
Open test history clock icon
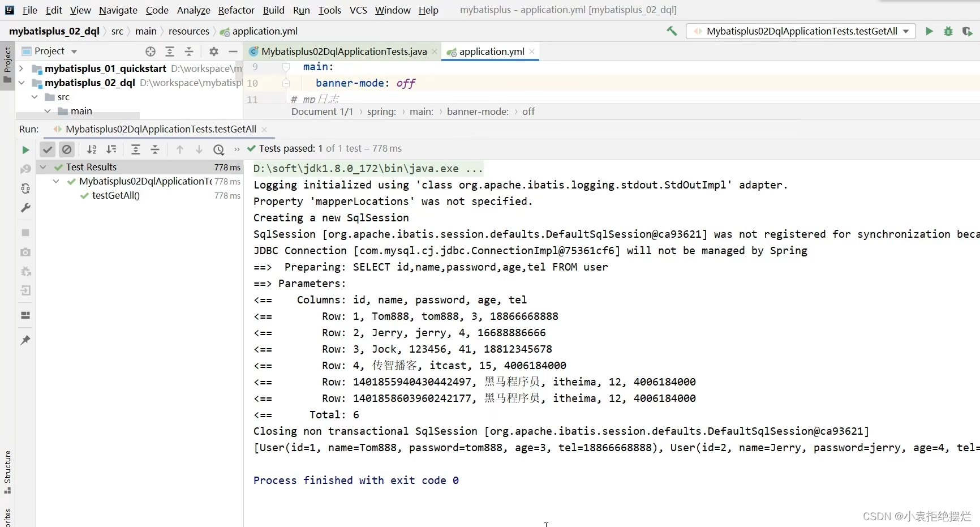point(219,149)
